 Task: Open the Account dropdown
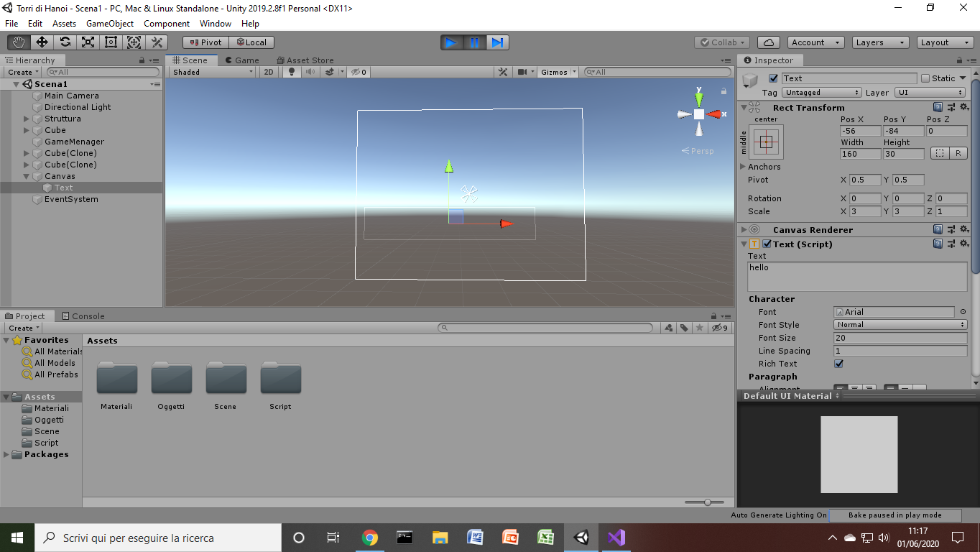click(x=815, y=42)
